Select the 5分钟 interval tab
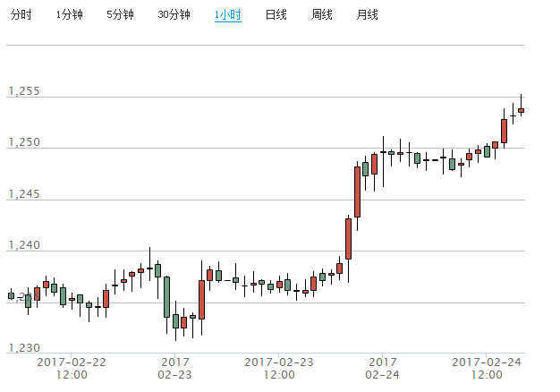This screenshot has width=560, height=392. [x=120, y=14]
